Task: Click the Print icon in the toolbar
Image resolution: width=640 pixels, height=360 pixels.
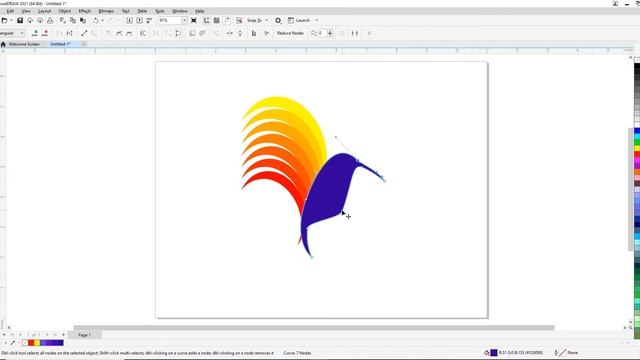Action: click(x=50, y=20)
